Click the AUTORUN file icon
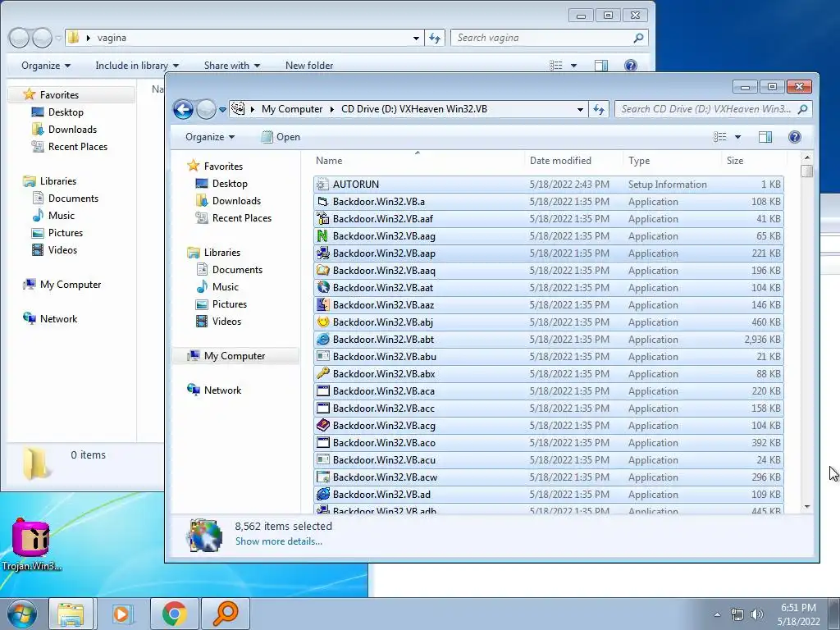Image resolution: width=840 pixels, height=630 pixels. point(322,185)
